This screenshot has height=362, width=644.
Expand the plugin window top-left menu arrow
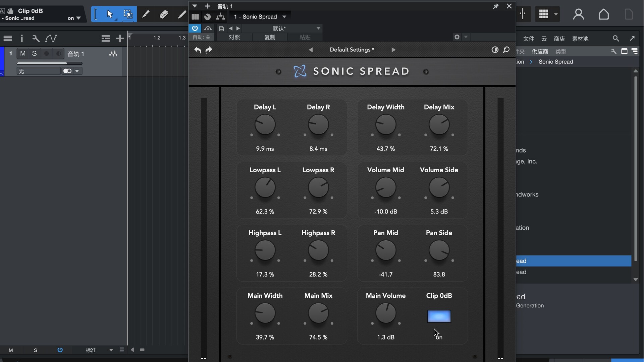tap(195, 6)
